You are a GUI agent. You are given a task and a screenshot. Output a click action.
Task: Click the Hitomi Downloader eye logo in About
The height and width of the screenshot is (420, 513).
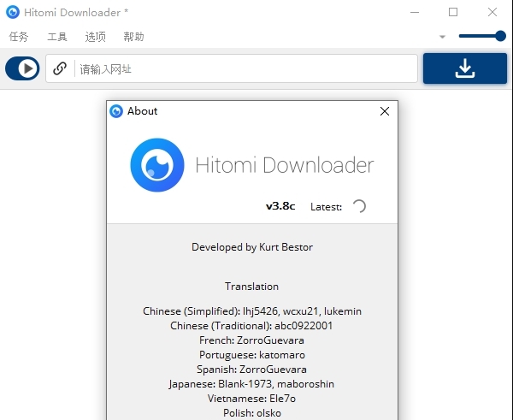pos(157,165)
